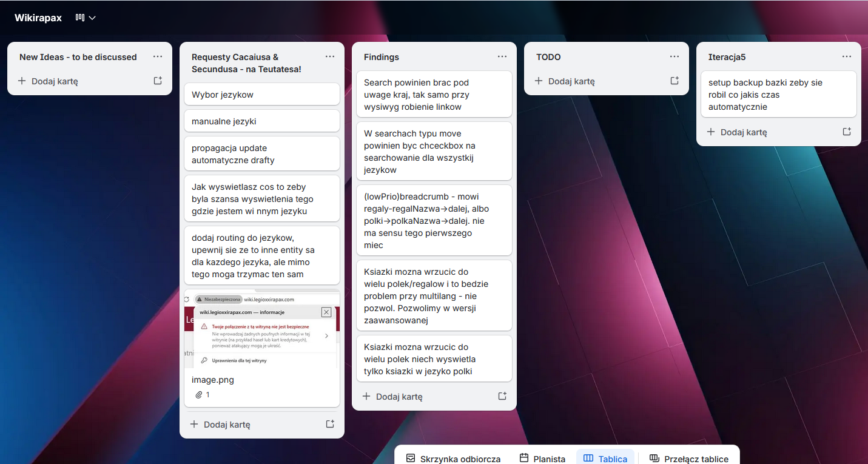Screen dimensions: 868x464
Task: Open the 'Wybor jezykow' card
Action: (261, 95)
